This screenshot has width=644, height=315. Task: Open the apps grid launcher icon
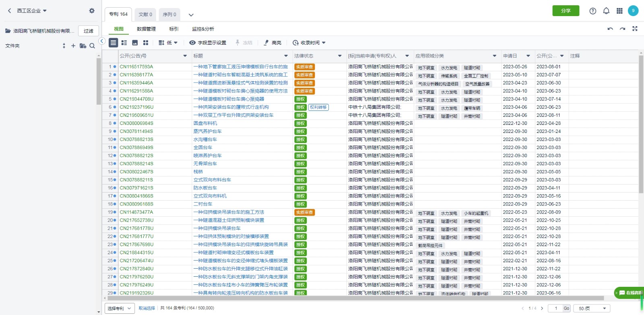(x=619, y=11)
